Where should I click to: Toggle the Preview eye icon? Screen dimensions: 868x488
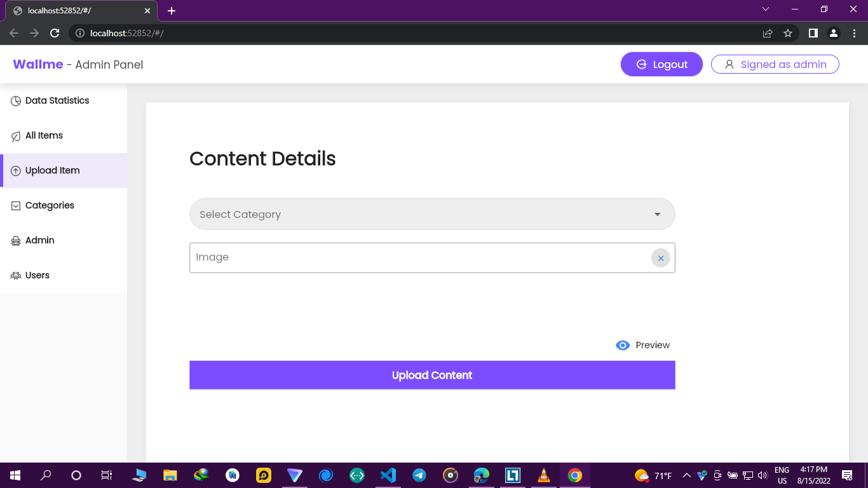point(623,345)
